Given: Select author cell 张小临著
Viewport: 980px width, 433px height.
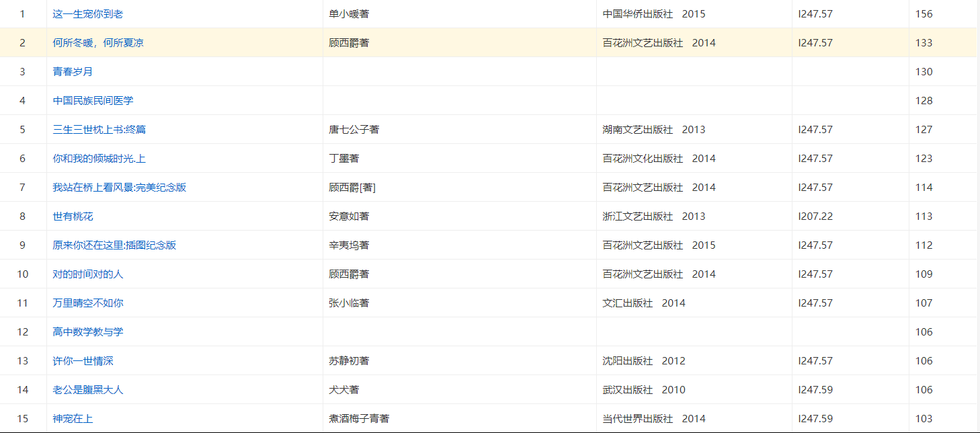Looking at the screenshot, I should [x=349, y=303].
